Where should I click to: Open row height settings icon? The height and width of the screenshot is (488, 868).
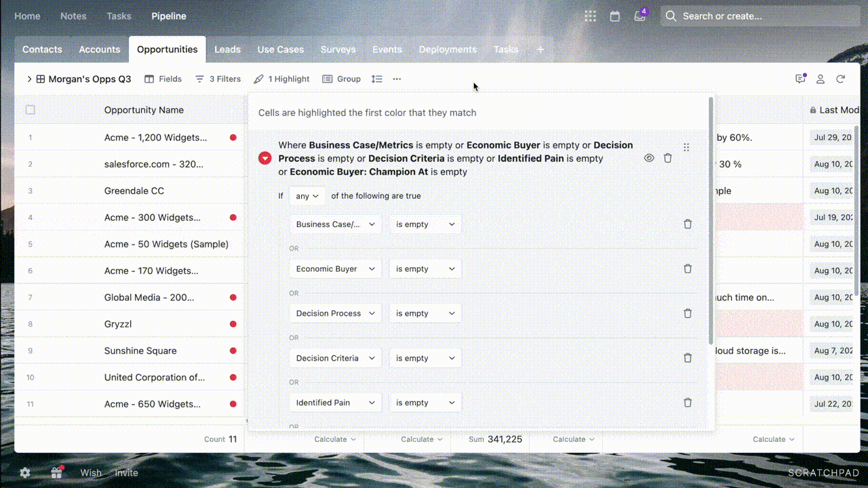coord(377,79)
